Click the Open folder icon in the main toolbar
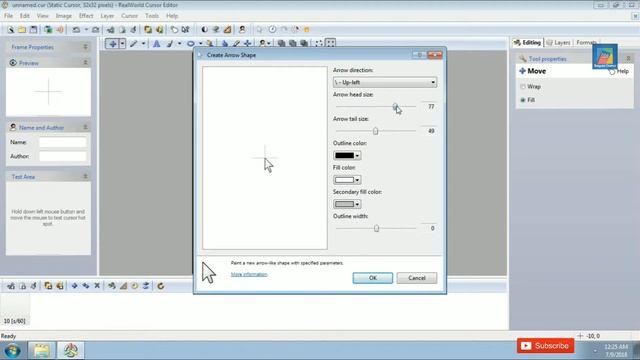Image resolution: width=640 pixels, height=360 pixels. [22, 29]
